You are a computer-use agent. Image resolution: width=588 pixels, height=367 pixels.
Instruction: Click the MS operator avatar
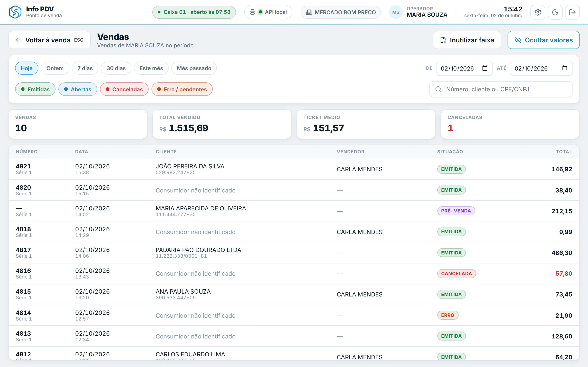395,12
